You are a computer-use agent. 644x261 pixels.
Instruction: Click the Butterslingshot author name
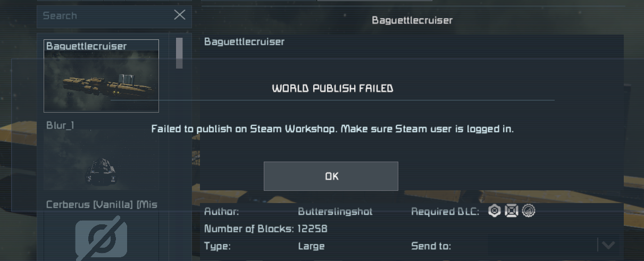(x=335, y=212)
